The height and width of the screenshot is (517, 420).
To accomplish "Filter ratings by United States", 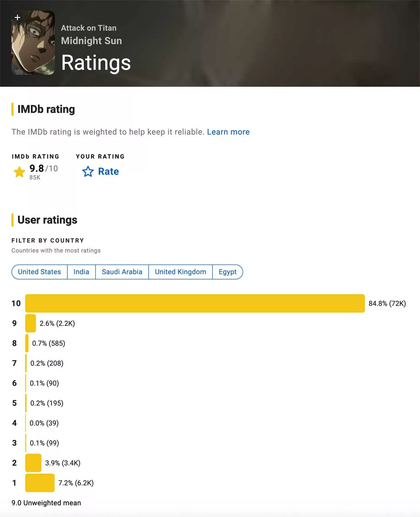I will coord(39,272).
